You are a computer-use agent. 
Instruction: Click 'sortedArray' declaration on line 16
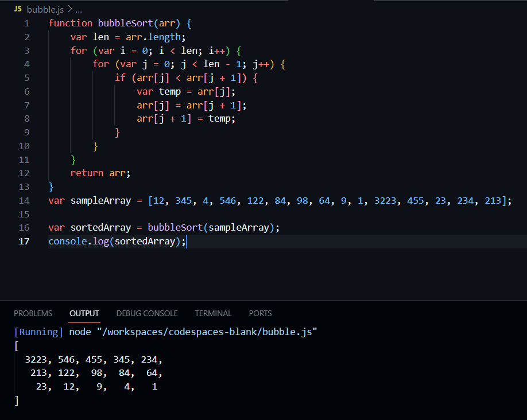101,227
